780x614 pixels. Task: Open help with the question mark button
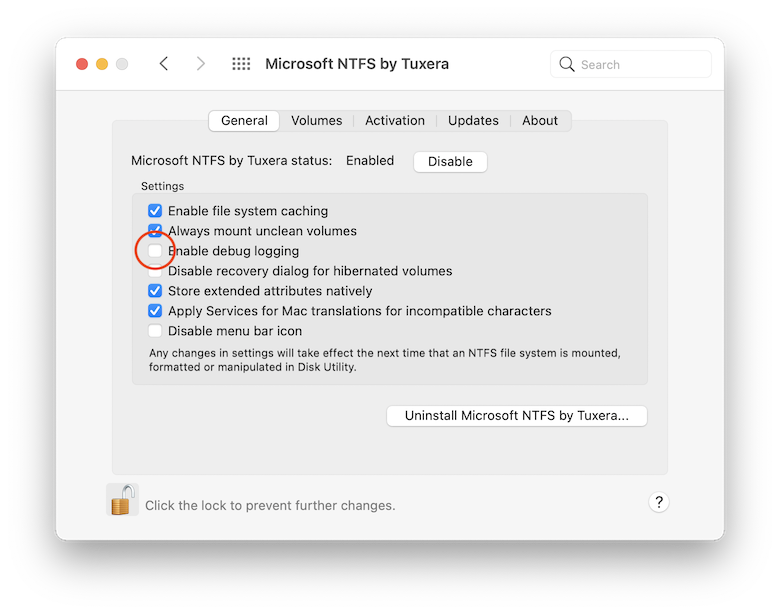[659, 502]
